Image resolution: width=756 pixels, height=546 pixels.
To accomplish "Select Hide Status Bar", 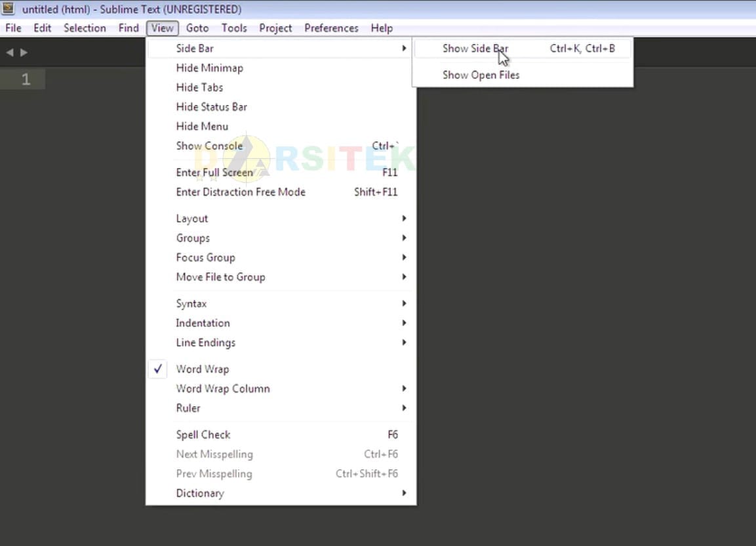I will tap(281, 107).
